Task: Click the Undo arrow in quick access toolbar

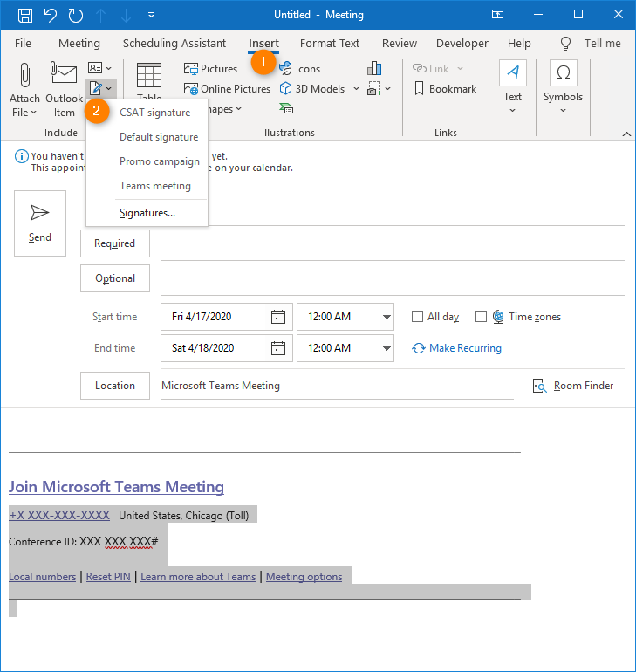Action: 50,15
